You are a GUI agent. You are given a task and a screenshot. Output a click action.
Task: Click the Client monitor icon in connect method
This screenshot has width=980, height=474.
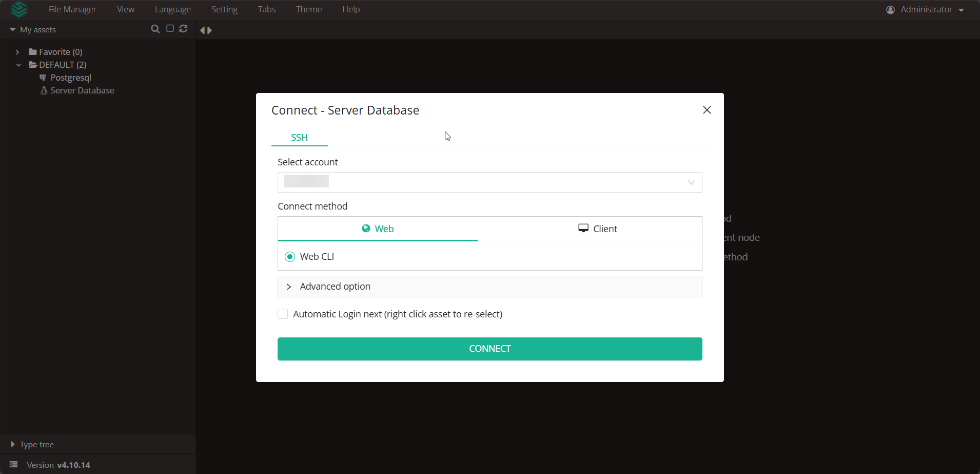583,228
